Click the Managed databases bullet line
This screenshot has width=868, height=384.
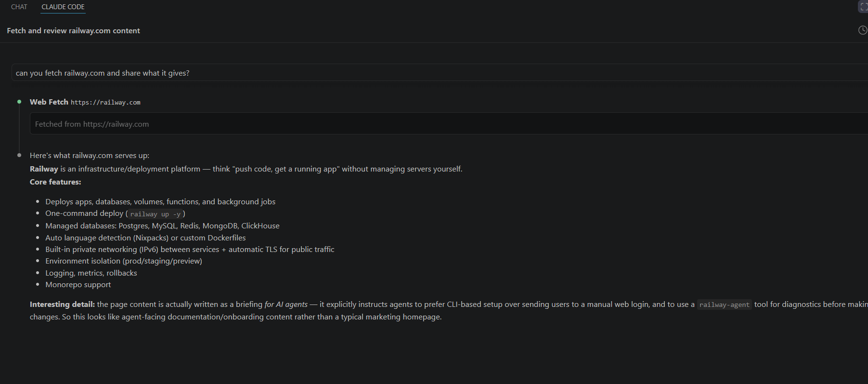[162, 226]
